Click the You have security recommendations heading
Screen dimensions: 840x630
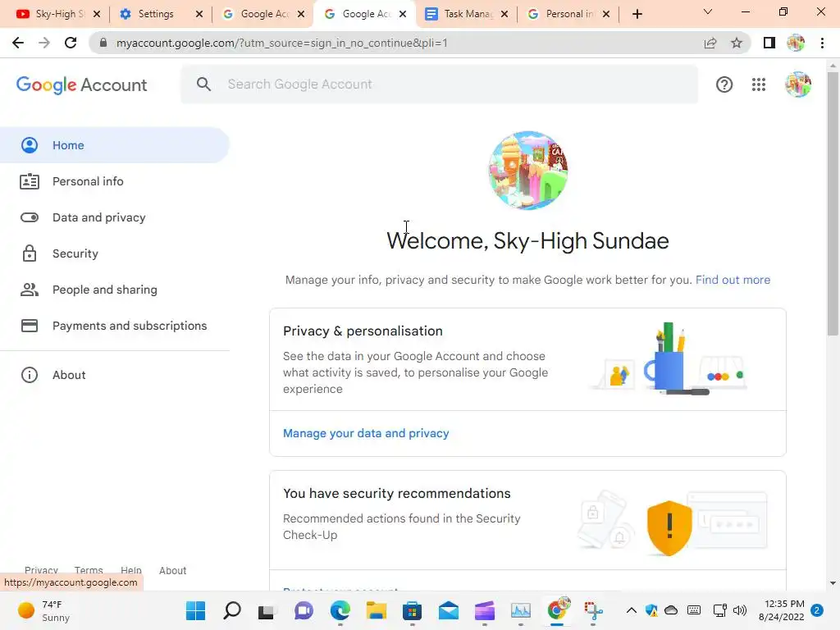pyautogui.click(x=396, y=493)
